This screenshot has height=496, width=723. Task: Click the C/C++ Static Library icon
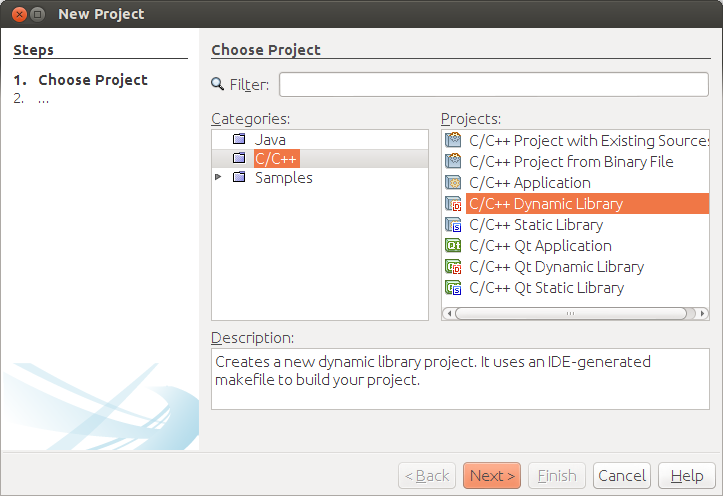pos(453,225)
